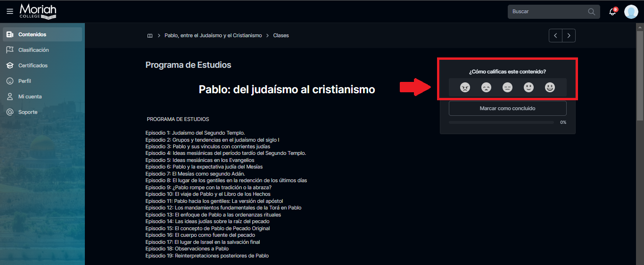Click Episodio 14 about raíz del pecado
Viewport: 644px width, 265px height.
[x=207, y=221]
